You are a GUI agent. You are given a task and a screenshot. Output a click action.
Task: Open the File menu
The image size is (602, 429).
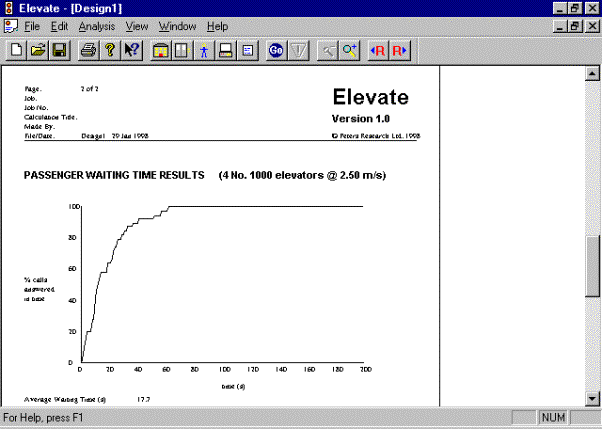tap(33, 25)
